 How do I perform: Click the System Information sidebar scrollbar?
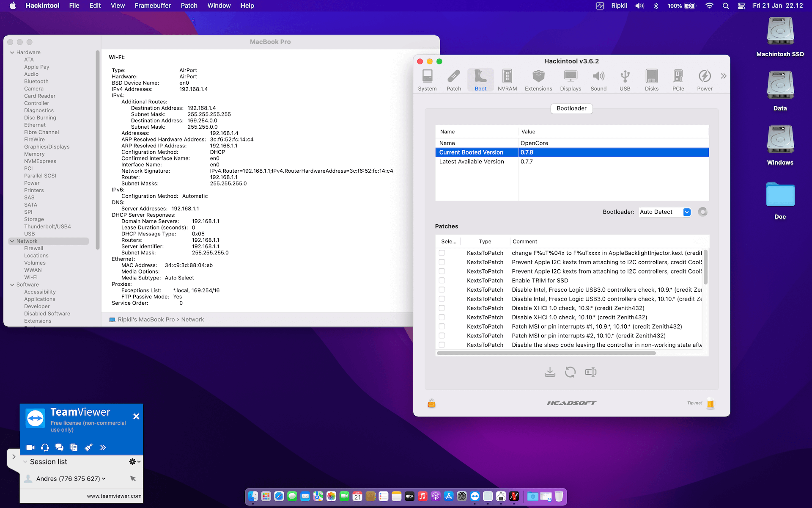pyautogui.click(x=98, y=150)
